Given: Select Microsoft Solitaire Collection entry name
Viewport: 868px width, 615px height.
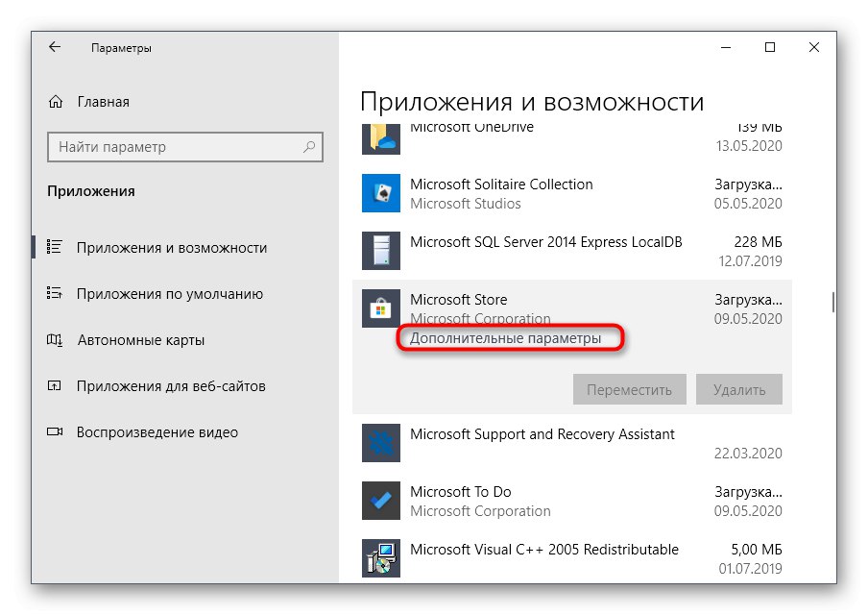Looking at the screenshot, I should pos(501,184).
